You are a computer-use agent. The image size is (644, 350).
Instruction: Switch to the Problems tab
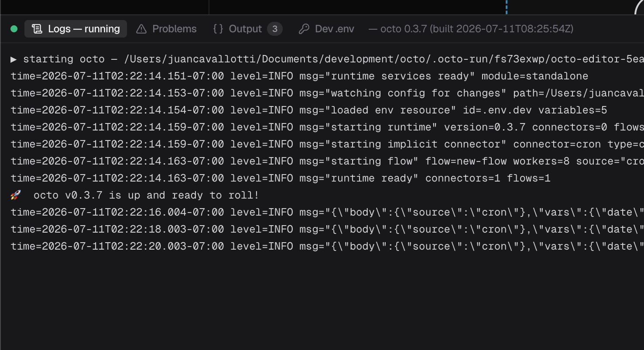[166, 29]
